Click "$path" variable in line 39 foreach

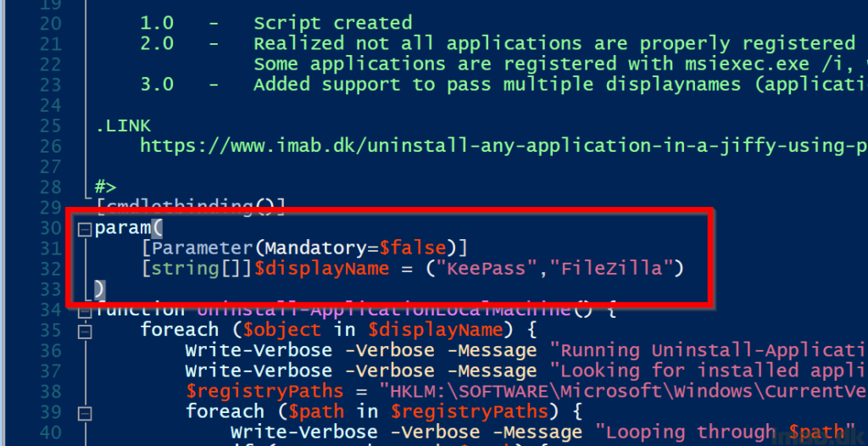click(315, 411)
